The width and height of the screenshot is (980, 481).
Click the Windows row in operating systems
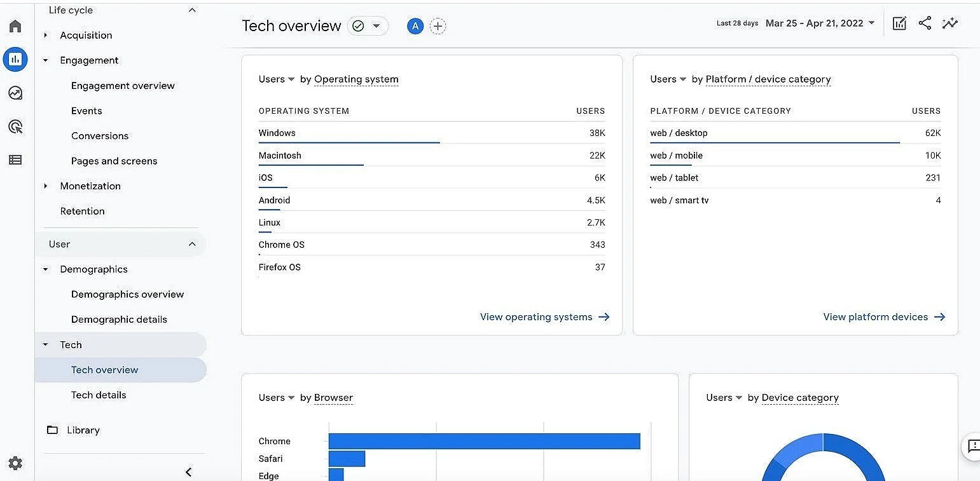(x=432, y=133)
